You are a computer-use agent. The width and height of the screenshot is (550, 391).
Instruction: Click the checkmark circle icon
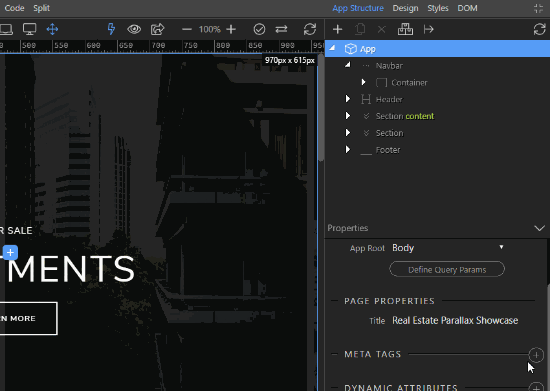(x=259, y=29)
